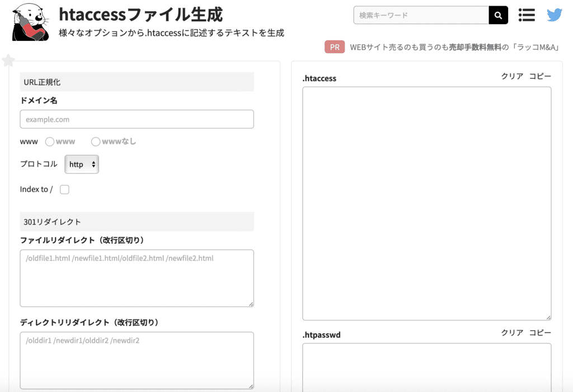Open the protocol dropdown showing http

[x=81, y=164]
